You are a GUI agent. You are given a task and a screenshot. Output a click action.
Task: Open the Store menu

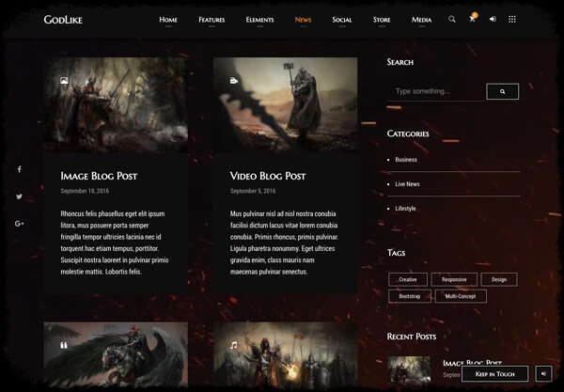pyautogui.click(x=382, y=20)
